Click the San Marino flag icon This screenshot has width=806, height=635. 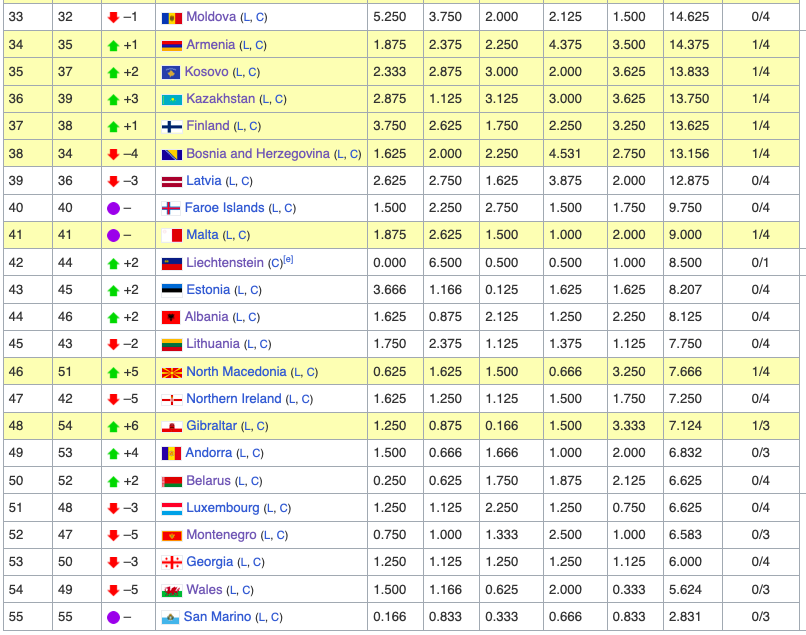pos(170,617)
